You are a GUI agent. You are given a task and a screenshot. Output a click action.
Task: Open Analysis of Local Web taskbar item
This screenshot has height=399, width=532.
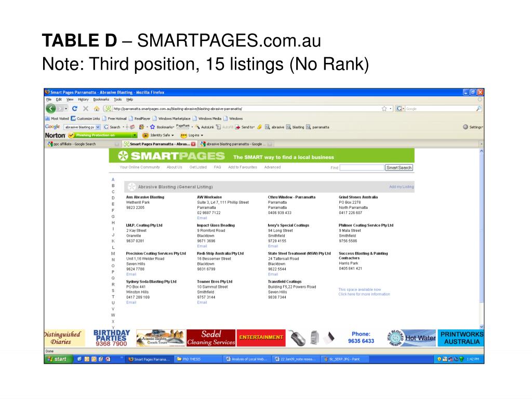247,359
